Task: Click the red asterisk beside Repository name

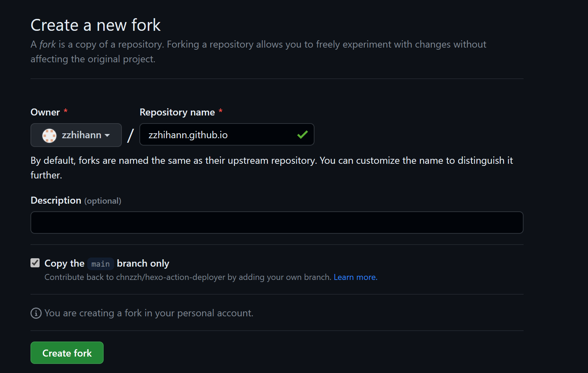Action: pos(221,112)
